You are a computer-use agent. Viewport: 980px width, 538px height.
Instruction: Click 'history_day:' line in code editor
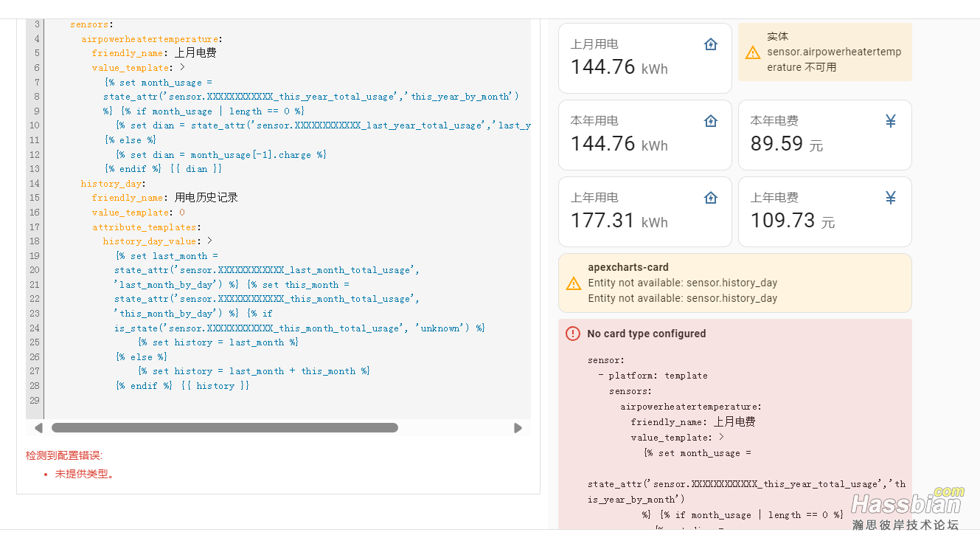point(114,184)
